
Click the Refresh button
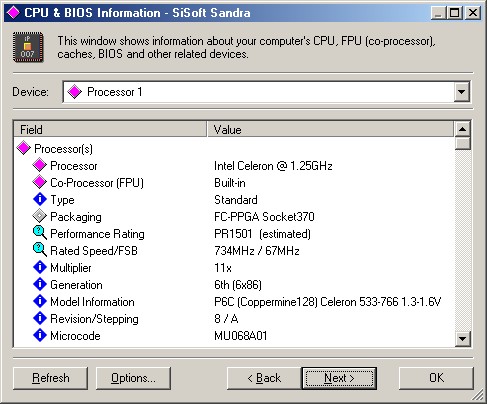(51, 378)
